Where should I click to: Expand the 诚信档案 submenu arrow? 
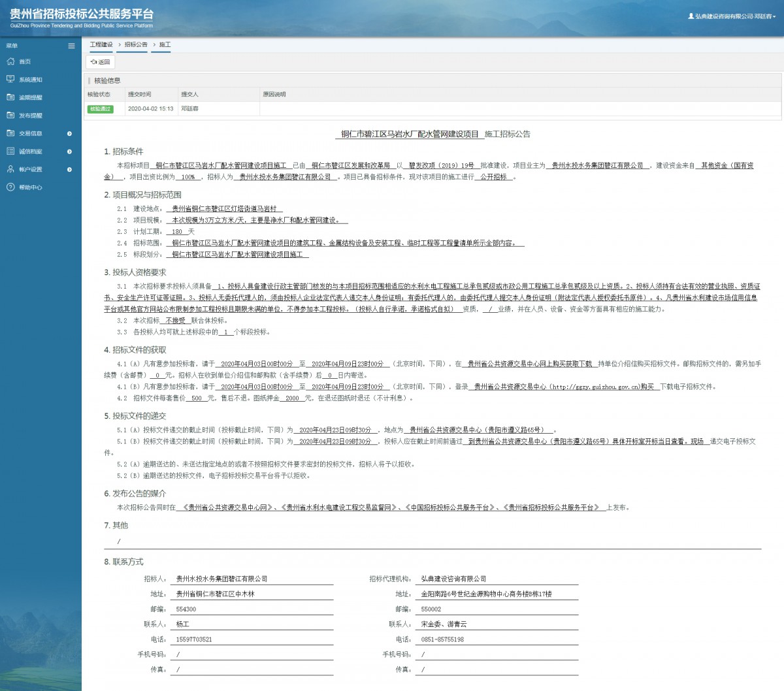click(x=70, y=152)
